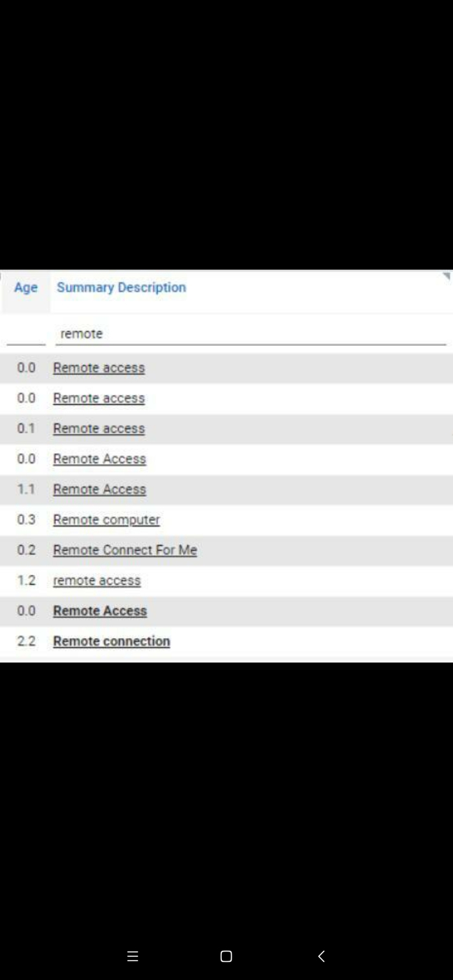Open the lowercase "remote access" link aged 1.2
The image size is (453, 980).
[96, 581]
